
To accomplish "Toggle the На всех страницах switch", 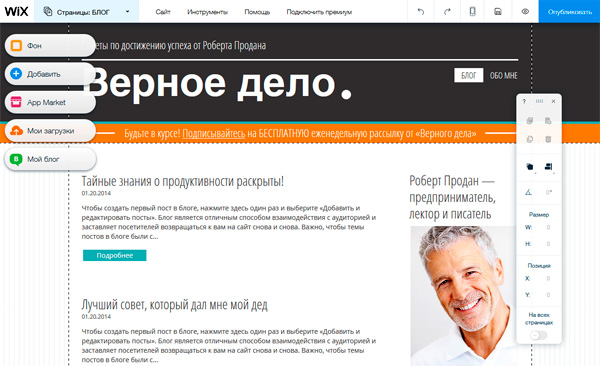I will [538, 335].
